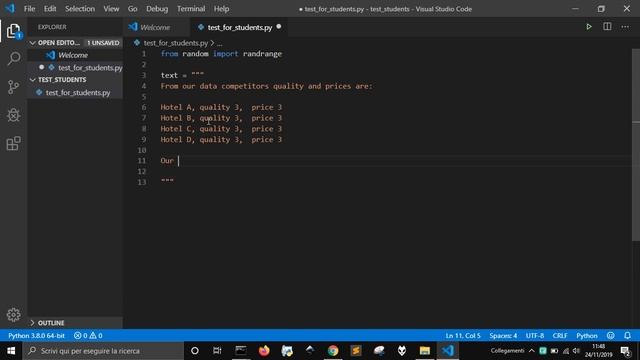
Task: Open the Debug view in activity bar
Action: [x=13, y=115]
